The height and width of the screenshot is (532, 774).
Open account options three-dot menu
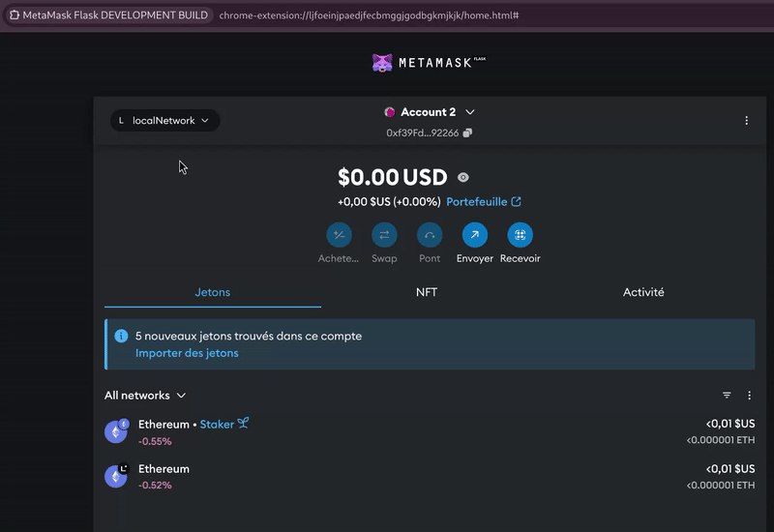pyautogui.click(x=746, y=121)
